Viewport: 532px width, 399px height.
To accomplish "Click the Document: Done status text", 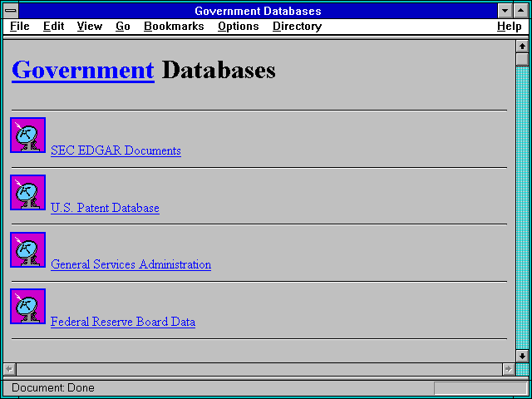I will pyautogui.click(x=53, y=387).
